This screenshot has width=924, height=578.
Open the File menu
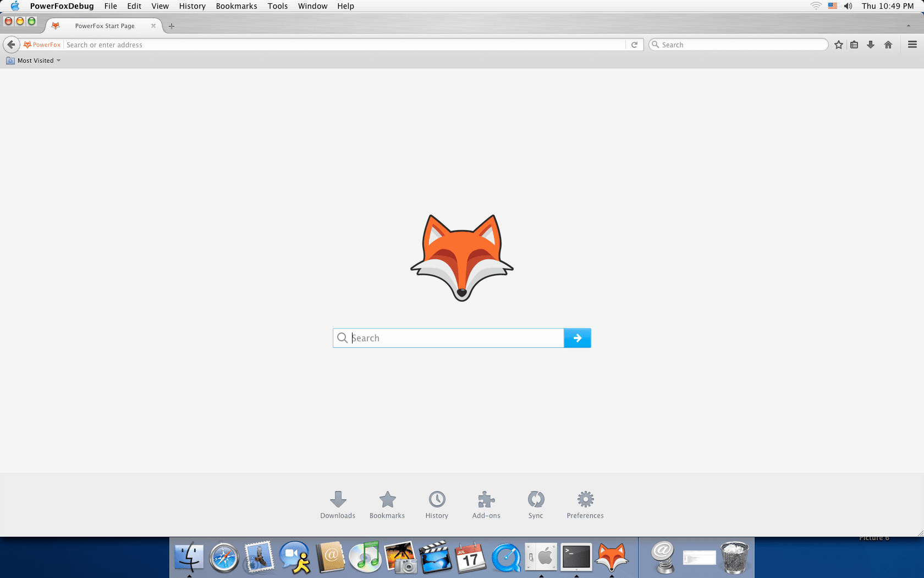[x=111, y=6]
